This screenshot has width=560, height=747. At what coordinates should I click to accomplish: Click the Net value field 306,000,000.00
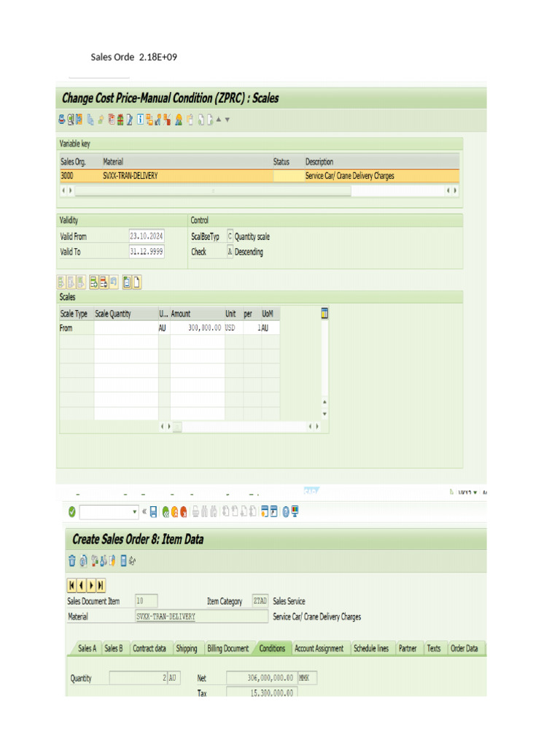tap(262, 678)
